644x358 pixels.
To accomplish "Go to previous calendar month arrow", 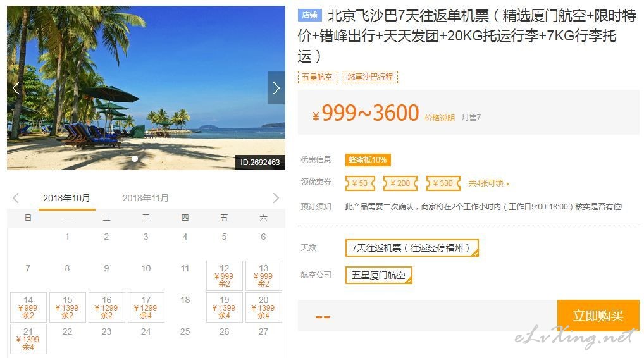I will pyautogui.click(x=16, y=199).
